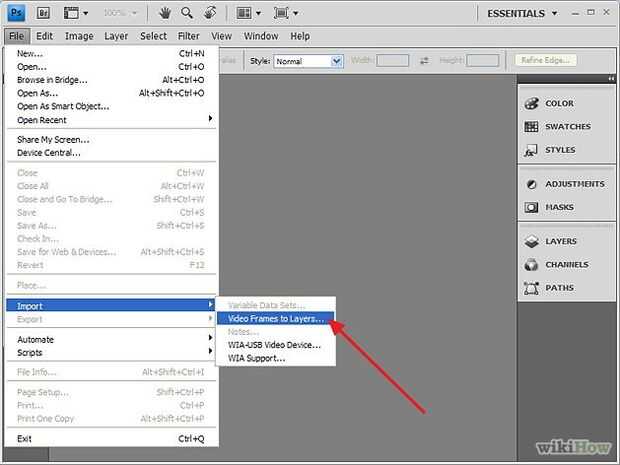620x465 pixels.
Task: Swap width and height icon
Action: point(424,60)
